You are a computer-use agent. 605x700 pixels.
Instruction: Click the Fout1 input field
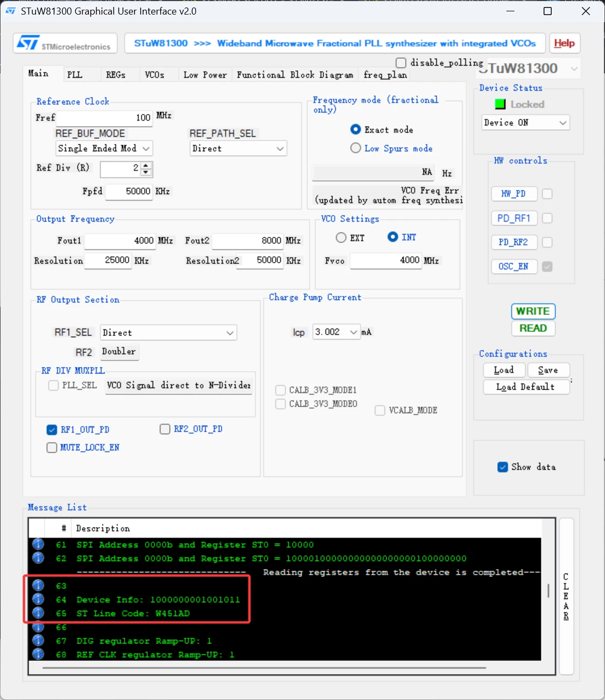120,240
